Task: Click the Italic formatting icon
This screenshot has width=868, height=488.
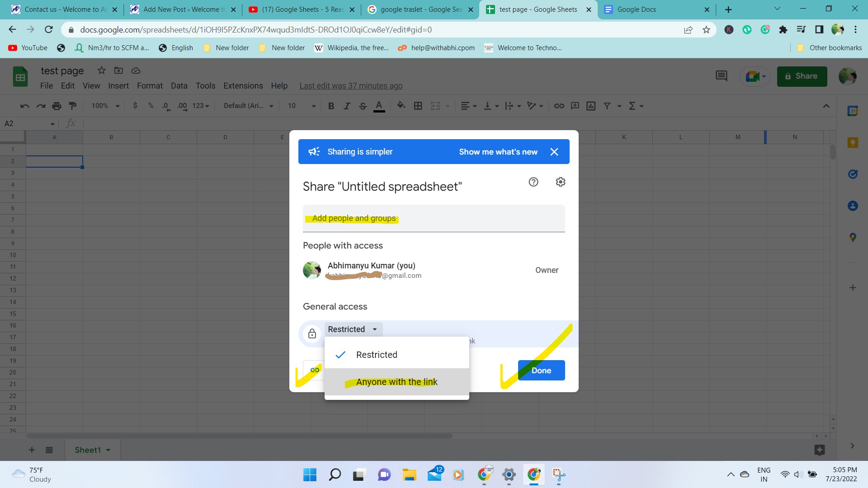Action: click(346, 105)
